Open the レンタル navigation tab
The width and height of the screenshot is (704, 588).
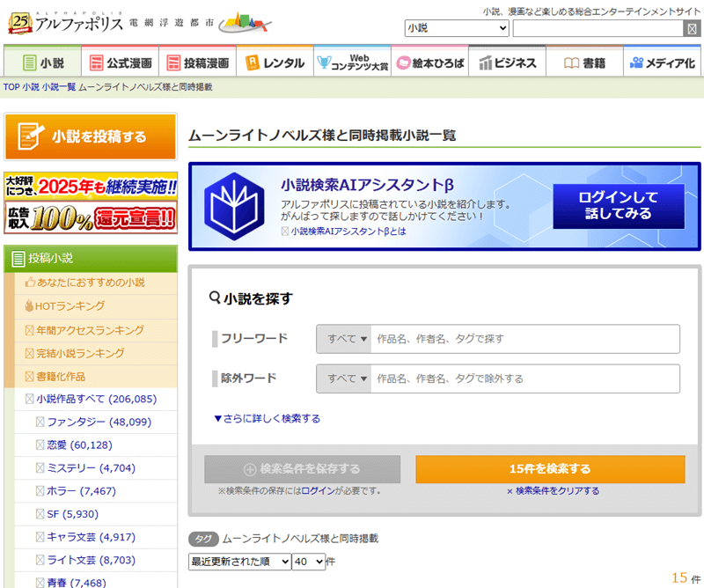tap(275, 62)
